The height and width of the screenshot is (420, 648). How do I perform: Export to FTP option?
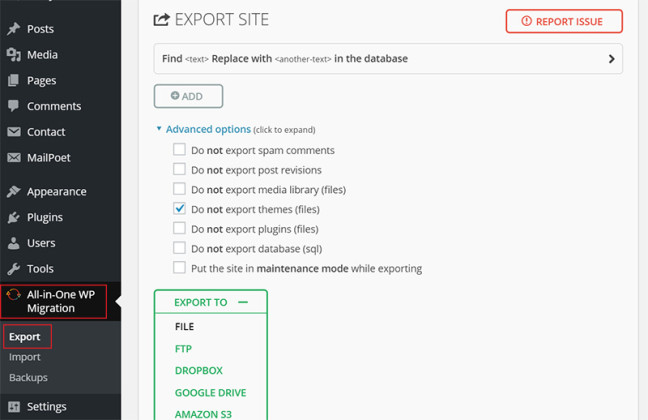183,349
